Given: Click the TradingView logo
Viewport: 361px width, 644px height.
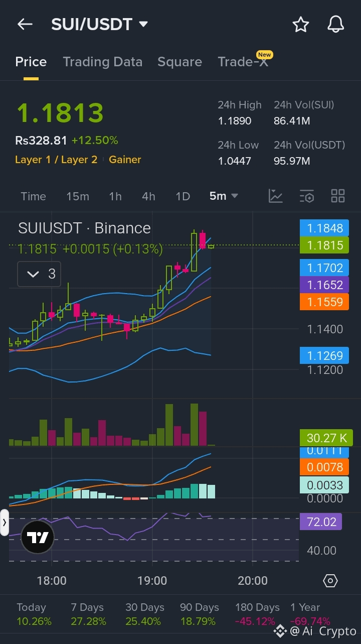Looking at the screenshot, I should [38, 537].
